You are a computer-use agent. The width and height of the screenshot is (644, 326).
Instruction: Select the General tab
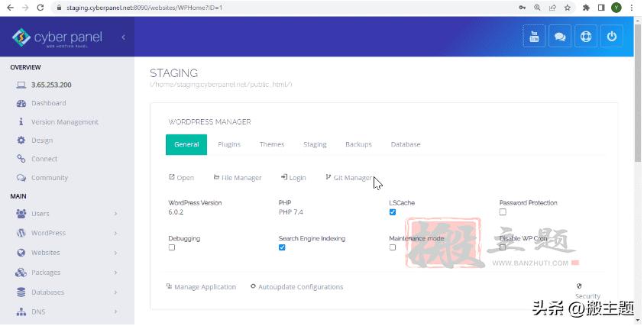pyautogui.click(x=186, y=144)
